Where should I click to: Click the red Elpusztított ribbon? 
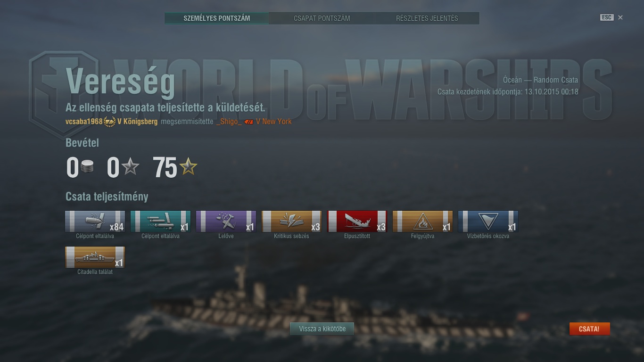point(357,222)
